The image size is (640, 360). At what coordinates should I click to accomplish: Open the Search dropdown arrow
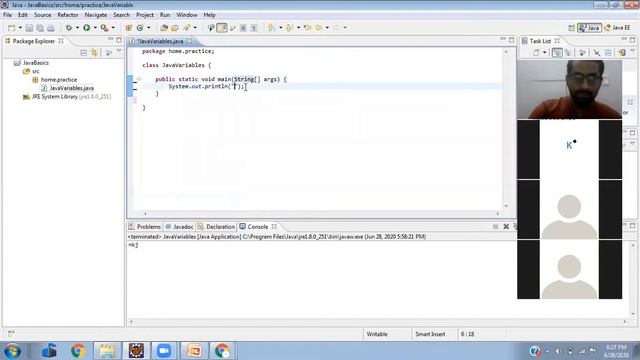point(195,28)
